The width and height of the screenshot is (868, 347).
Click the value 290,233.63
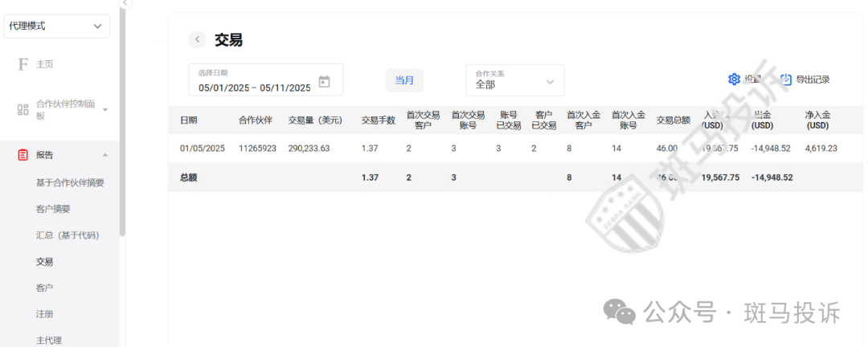(309, 149)
